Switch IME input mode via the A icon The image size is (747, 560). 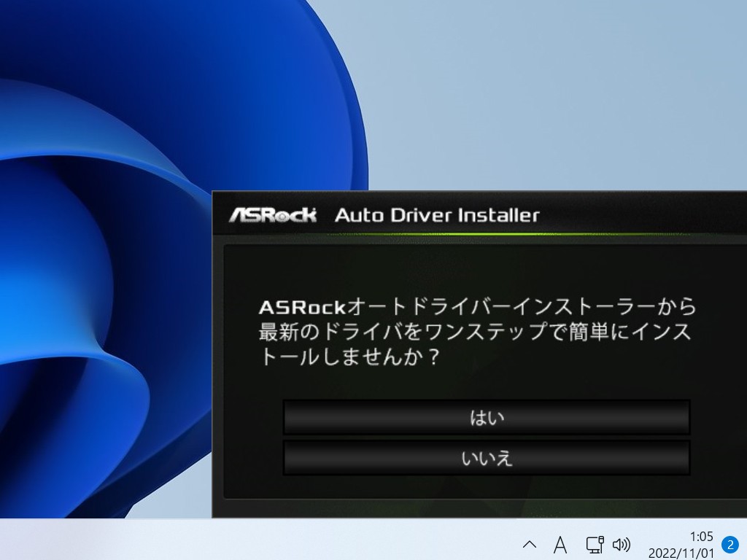[x=560, y=544]
